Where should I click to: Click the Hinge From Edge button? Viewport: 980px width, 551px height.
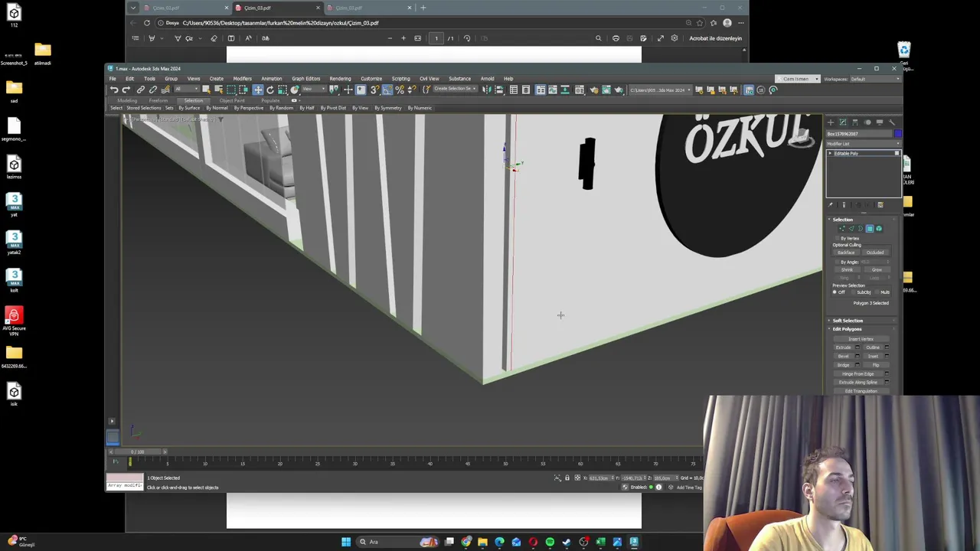click(x=857, y=373)
